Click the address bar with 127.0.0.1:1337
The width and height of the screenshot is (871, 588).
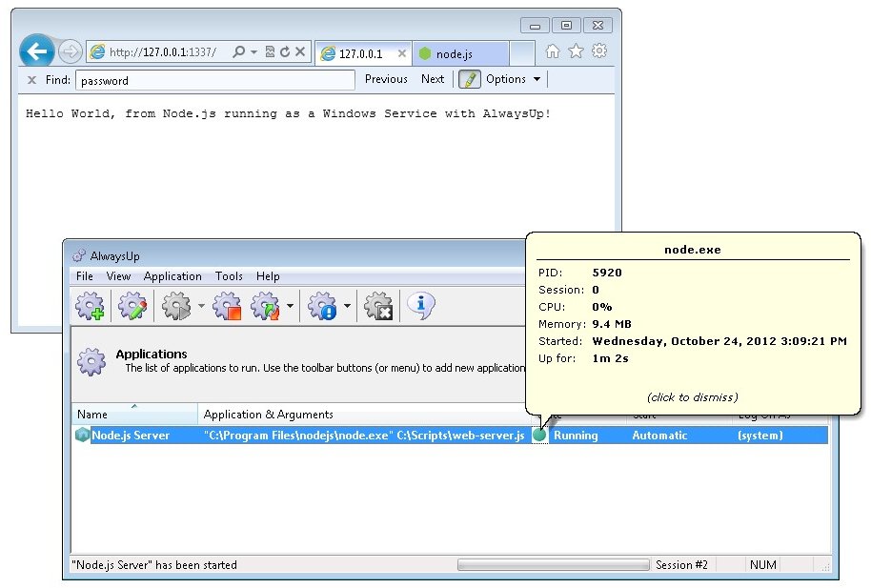click(x=162, y=52)
